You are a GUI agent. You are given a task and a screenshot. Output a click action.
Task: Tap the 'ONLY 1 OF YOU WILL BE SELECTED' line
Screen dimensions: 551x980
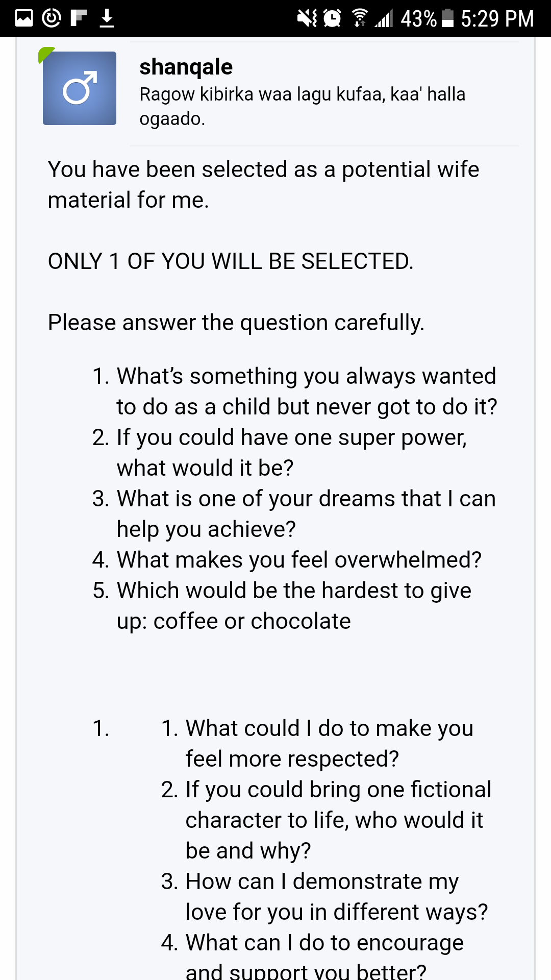[x=231, y=261]
